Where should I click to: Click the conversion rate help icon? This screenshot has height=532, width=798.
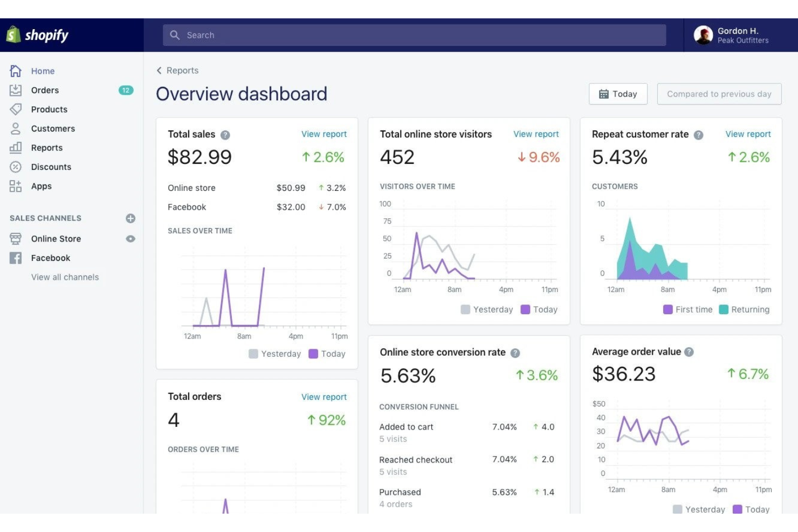515,353
